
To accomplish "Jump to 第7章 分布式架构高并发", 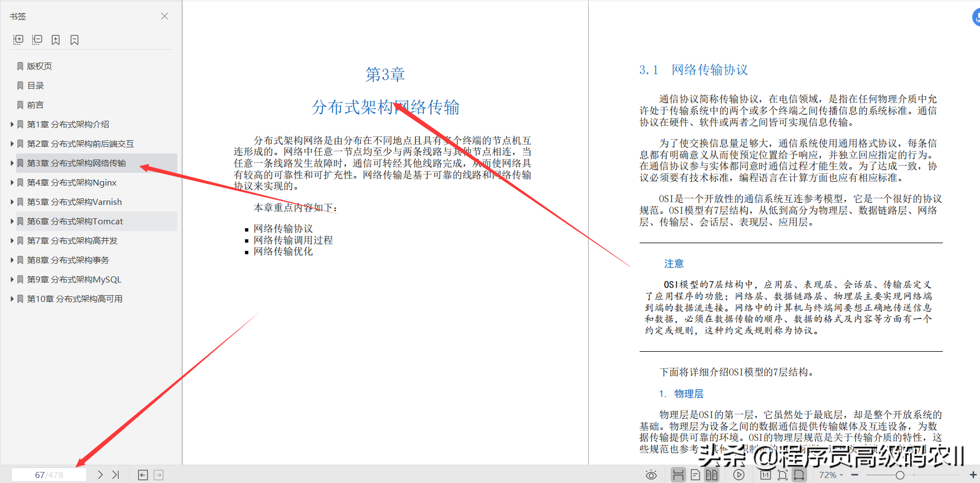I will (72, 240).
